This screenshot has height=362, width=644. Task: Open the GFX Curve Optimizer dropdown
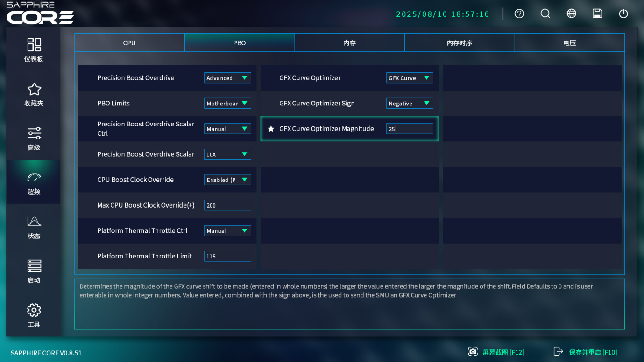pos(410,78)
